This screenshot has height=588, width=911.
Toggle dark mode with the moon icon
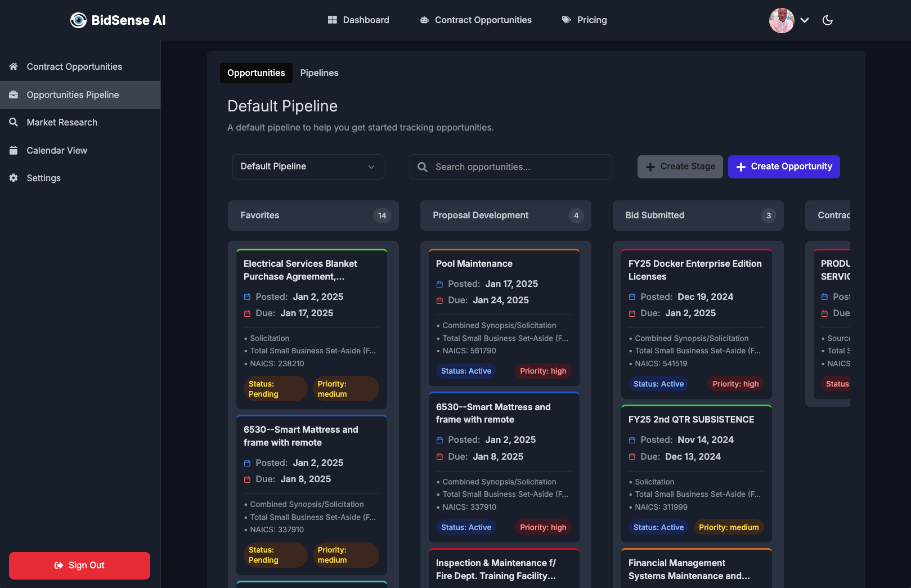coord(828,20)
